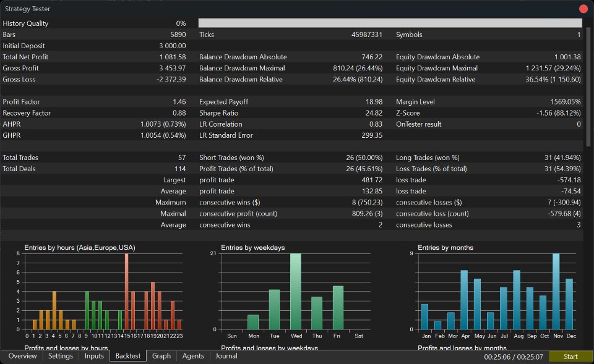Click the Gross Profit value 3 453.97
This screenshot has height=364, width=594.
click(x=173, y=68)
